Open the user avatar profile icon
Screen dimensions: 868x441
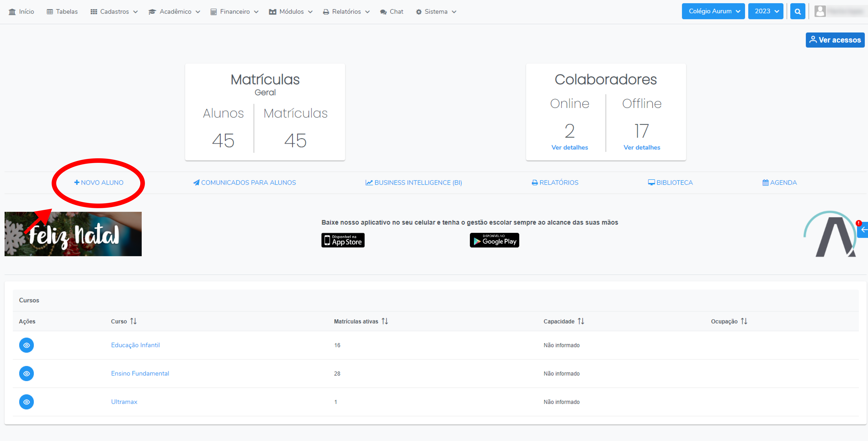coord(820,11)
